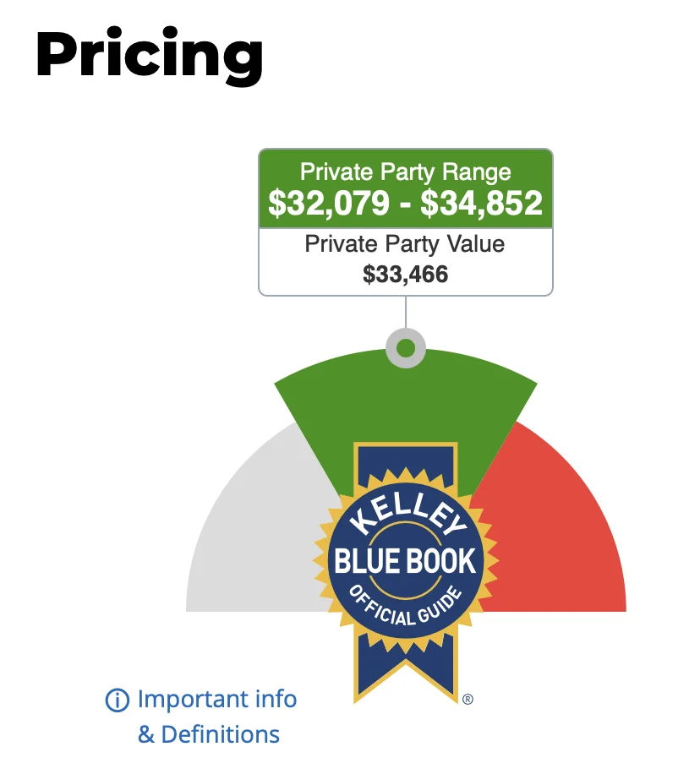700x774 pixels.
Task: Click the '& Definitions' link text
Action: 209,734
